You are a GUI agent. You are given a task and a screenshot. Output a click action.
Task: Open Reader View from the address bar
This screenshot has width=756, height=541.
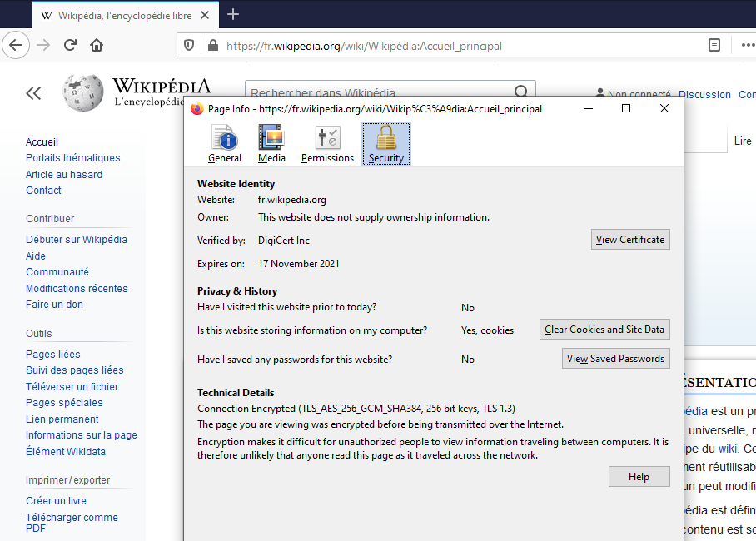(714, 46)
